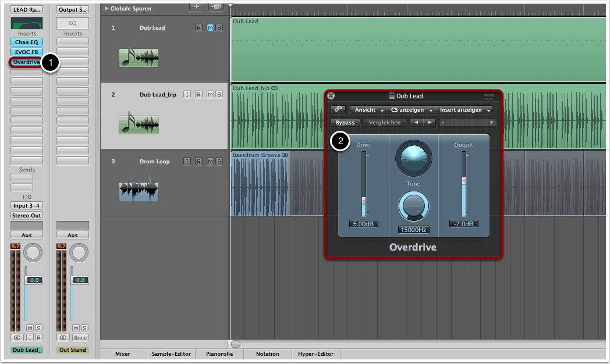Click the Tone knob in Overdrive
The image size is (610, 364).
[x=414, y=207]
